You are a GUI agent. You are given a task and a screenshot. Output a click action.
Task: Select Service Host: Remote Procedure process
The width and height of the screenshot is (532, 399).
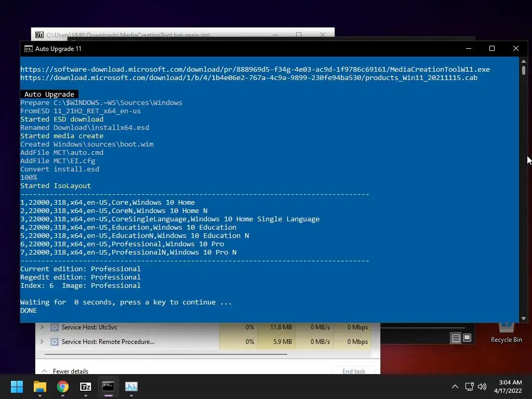108,342
